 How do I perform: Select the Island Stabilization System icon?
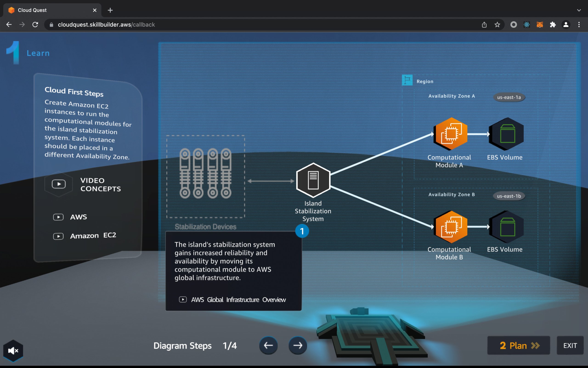point(313,180)
